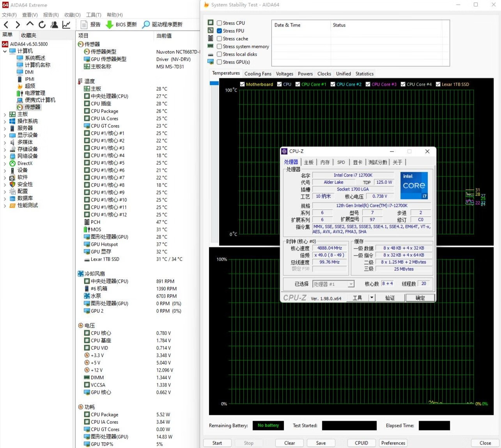Click the green BIOS update arrow icon
The height and width of the screenshot is (448, 501).
click(x=110, y=25)
